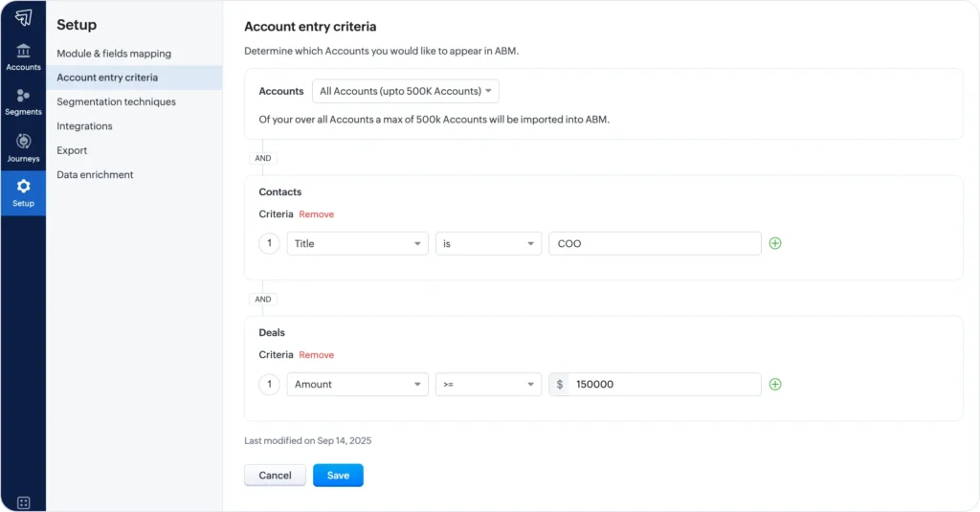
Task: Open the Title field dropdown in Contacts
Action: (357, 243)
